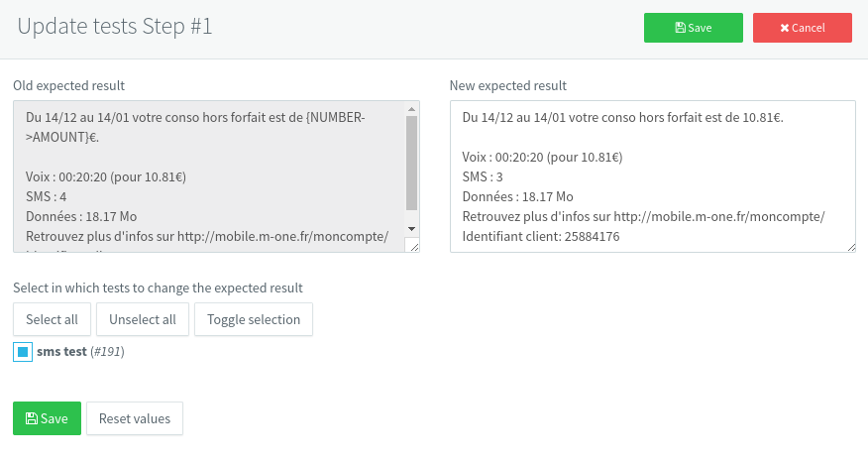The width and height of the screenshot is (868, 461).
Task: Click the X icon in the red Cancel button
Action: [785, 28]
